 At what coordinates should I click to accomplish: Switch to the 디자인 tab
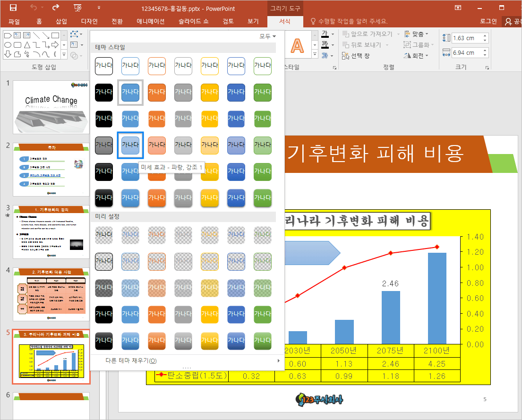click(x=89, y=21)
